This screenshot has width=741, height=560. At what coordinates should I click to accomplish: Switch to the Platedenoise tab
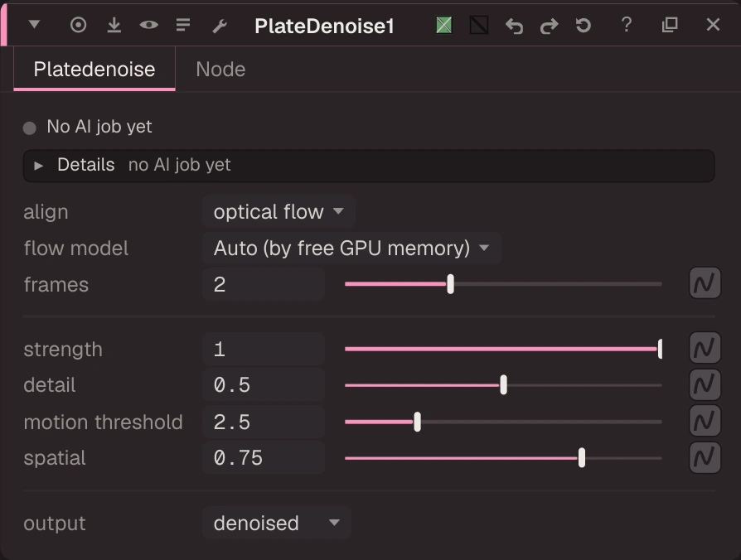[x=94, y=69]
